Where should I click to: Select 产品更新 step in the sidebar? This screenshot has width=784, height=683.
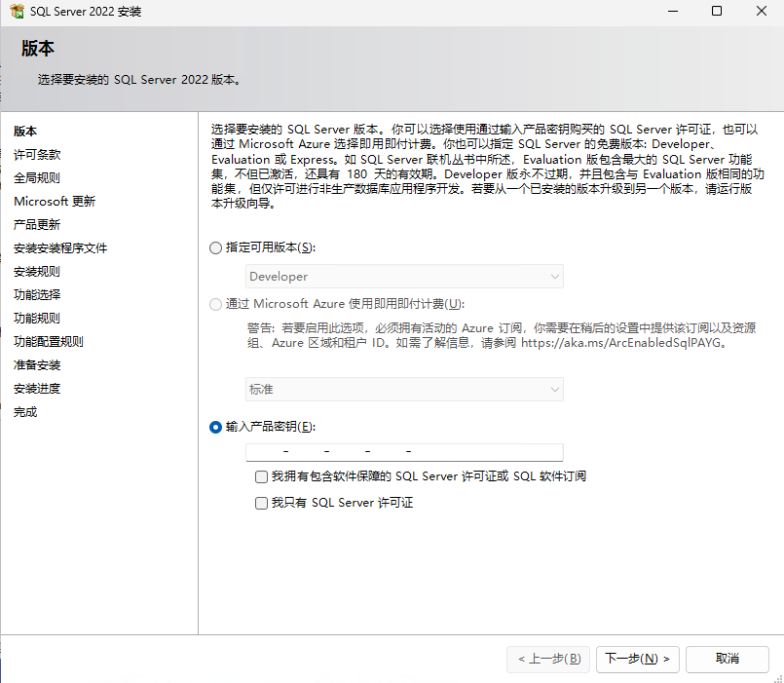(x=37, y=225)
